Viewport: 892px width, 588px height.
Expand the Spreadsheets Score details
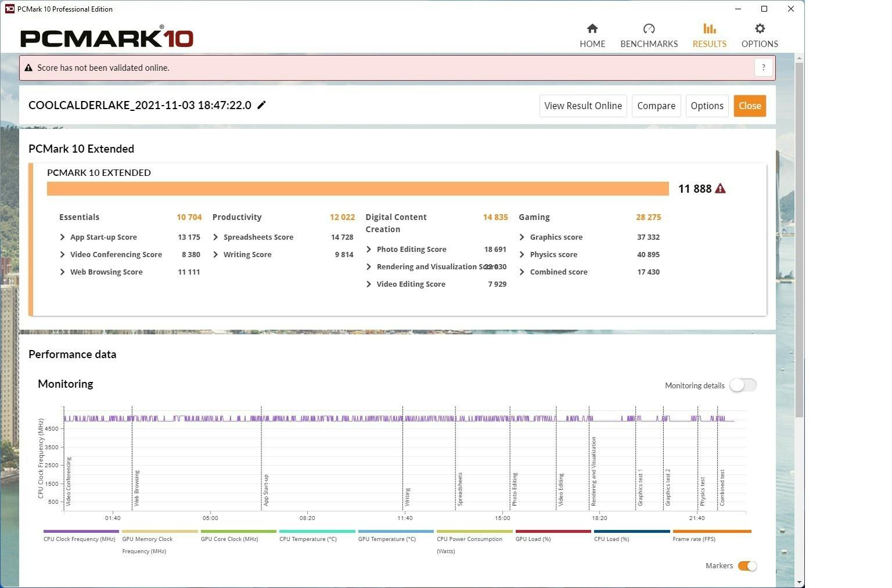[215, 237]
